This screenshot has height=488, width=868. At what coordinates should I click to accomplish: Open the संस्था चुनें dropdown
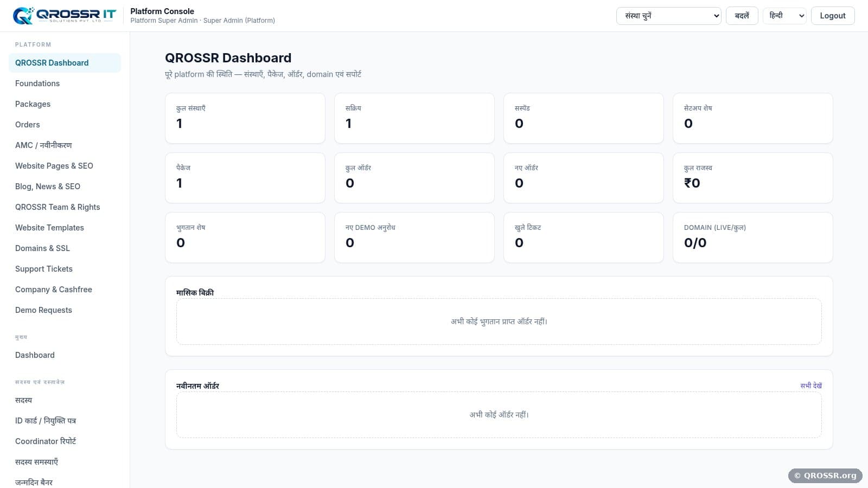coord(668,16)
